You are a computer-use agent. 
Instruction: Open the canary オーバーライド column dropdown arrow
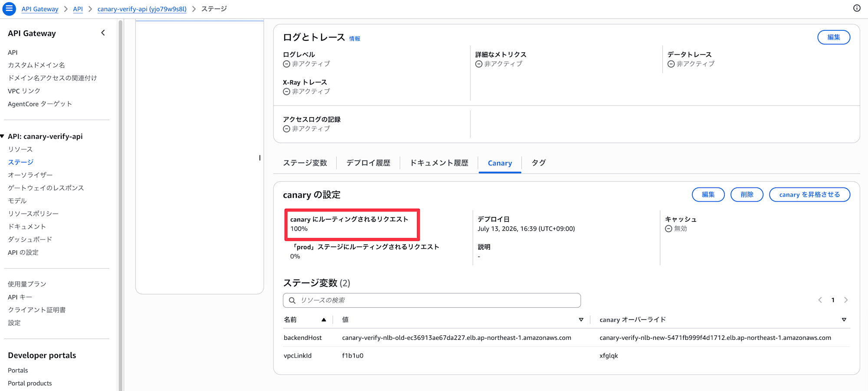tap(844, 320)
